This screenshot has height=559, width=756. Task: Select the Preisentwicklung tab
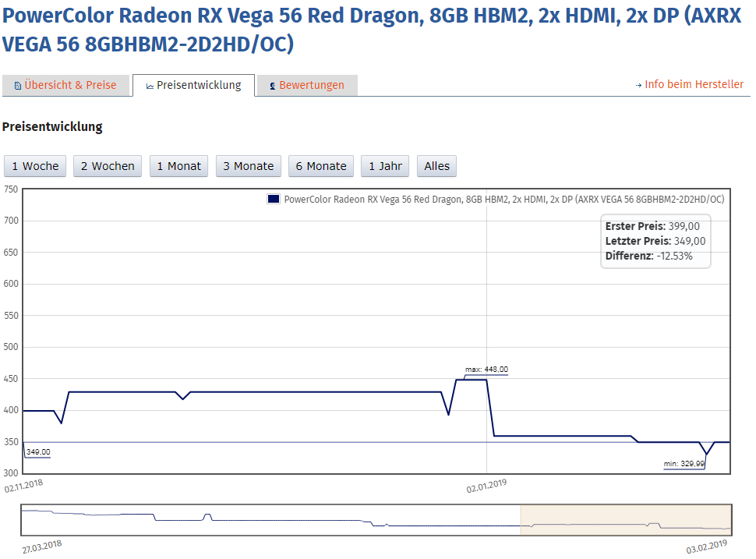point(193,85)
